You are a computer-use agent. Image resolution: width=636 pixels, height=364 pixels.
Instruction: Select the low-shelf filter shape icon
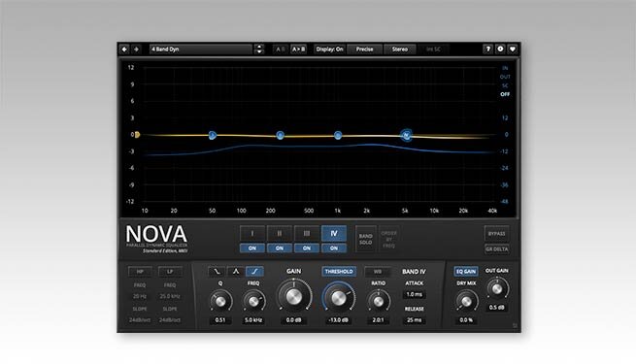(x=217, y=271)
